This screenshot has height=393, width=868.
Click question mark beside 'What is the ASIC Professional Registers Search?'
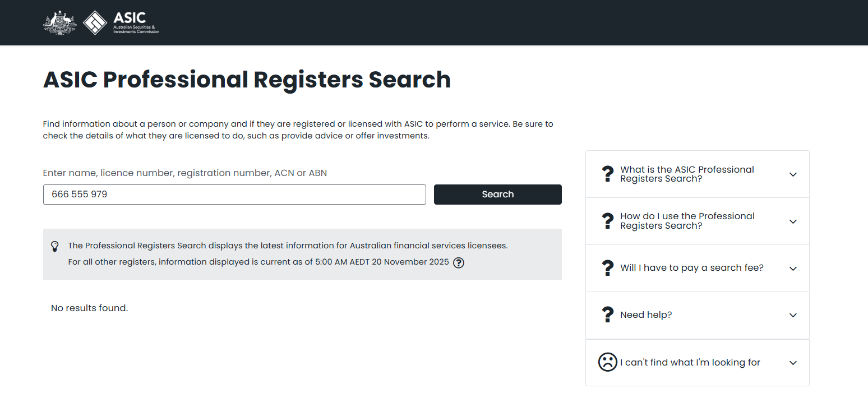(x=607, y=174)
